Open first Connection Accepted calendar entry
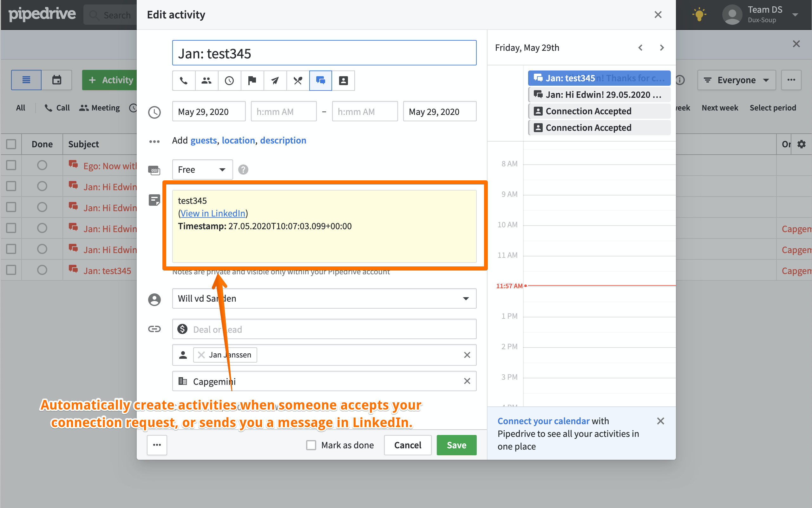 pyautogui.click(x=599, y=111)
